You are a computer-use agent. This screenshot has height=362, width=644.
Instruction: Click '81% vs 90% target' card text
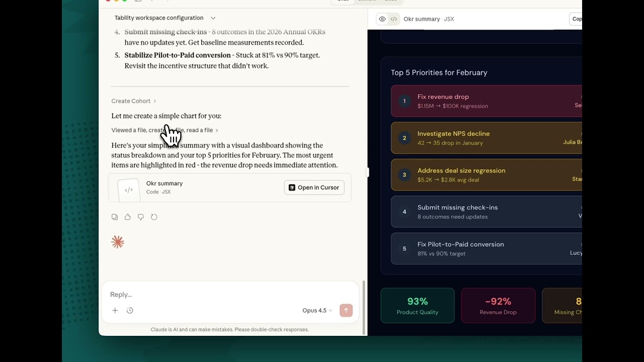point(441,253)
